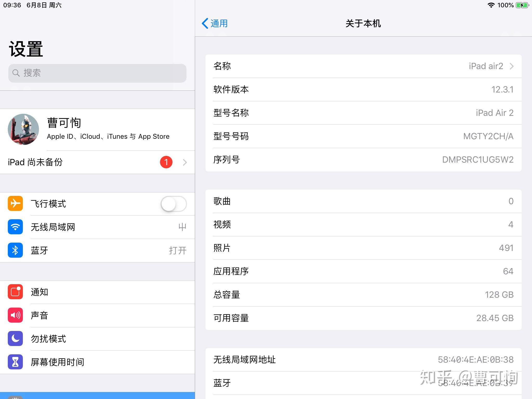Open 勿扰模式 Do Not Disturb settings
Image resolution: width=532 pixels, height=399 pixels.
coord(97,339)
